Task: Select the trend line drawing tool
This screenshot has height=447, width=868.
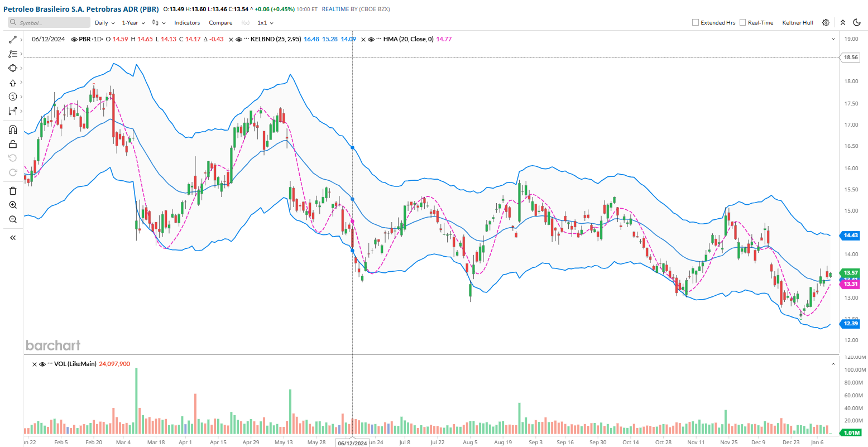Action: point(13,40)
